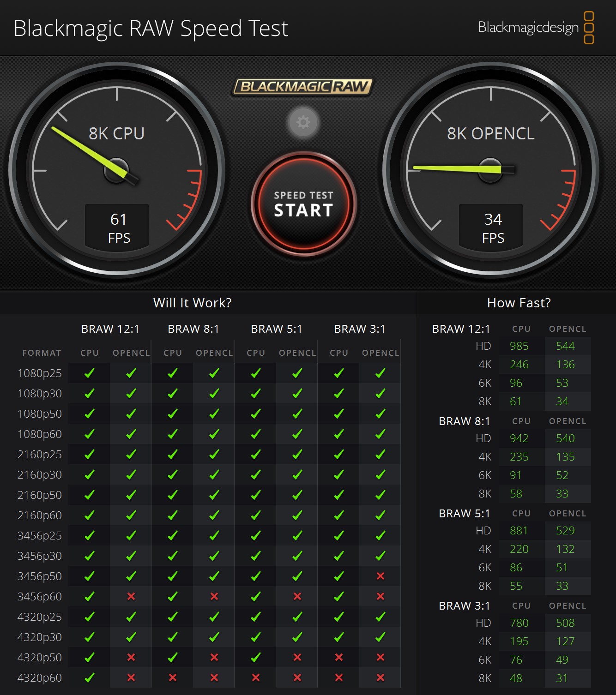Click the red X for 4320p50 BRAW 3:1 CPU
Screen dimensions: 616x695
point(339,657)
